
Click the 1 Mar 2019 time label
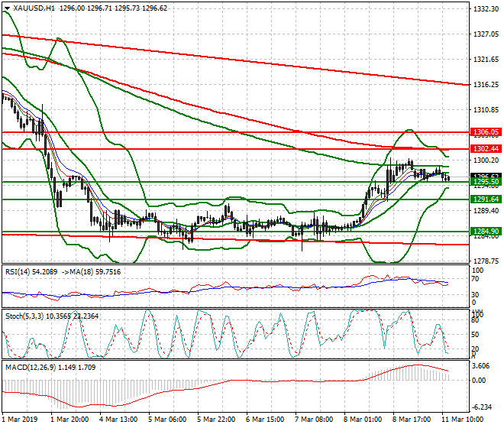click(20, 420)
